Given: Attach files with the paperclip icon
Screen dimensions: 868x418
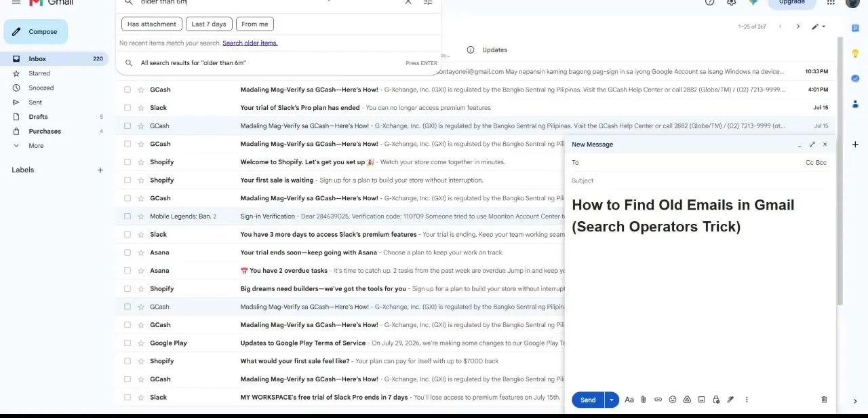Looking at the screenshot, I should (644, 400).
